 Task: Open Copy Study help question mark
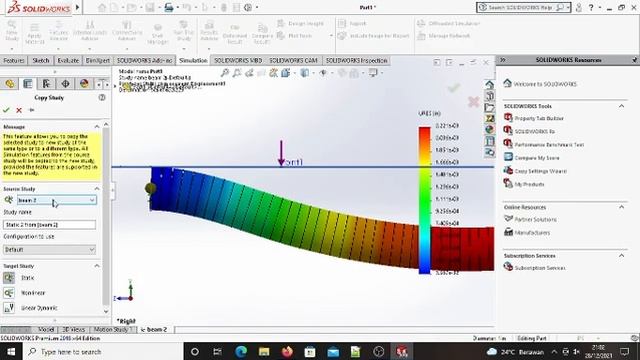pos(102,98)
